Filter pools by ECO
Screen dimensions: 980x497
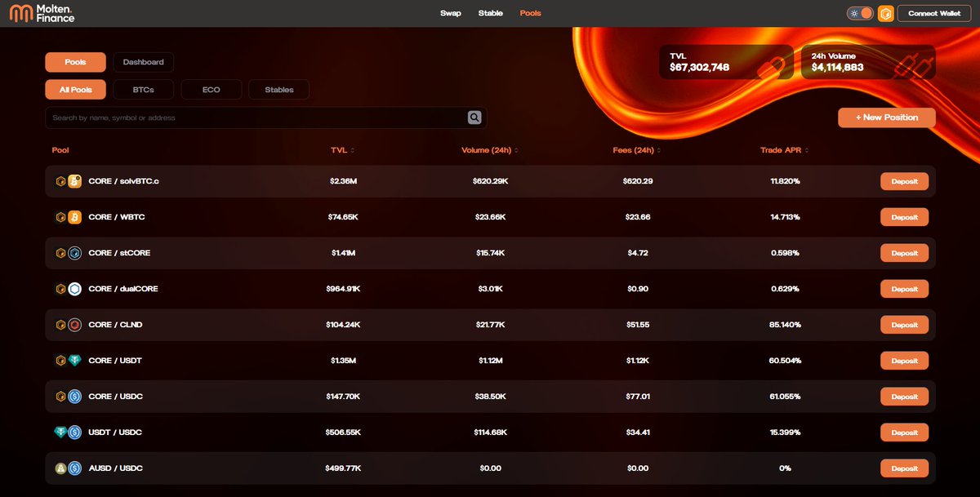coord(212,90)
